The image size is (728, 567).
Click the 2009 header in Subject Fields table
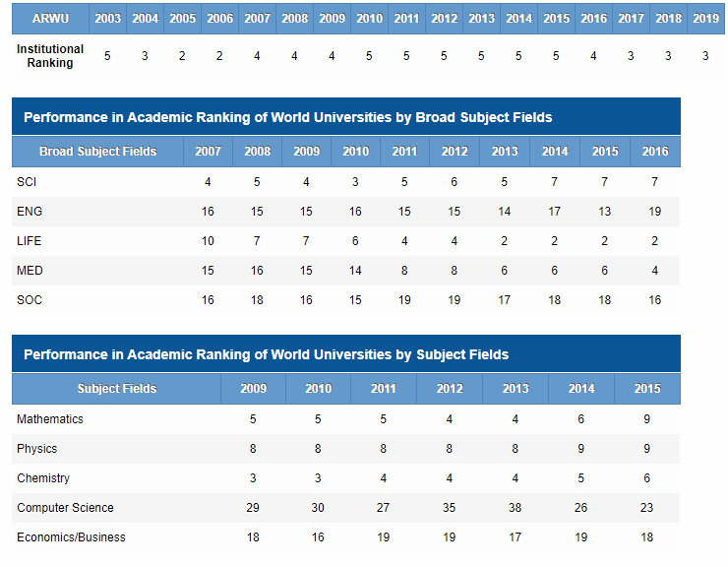pos(253,389)
